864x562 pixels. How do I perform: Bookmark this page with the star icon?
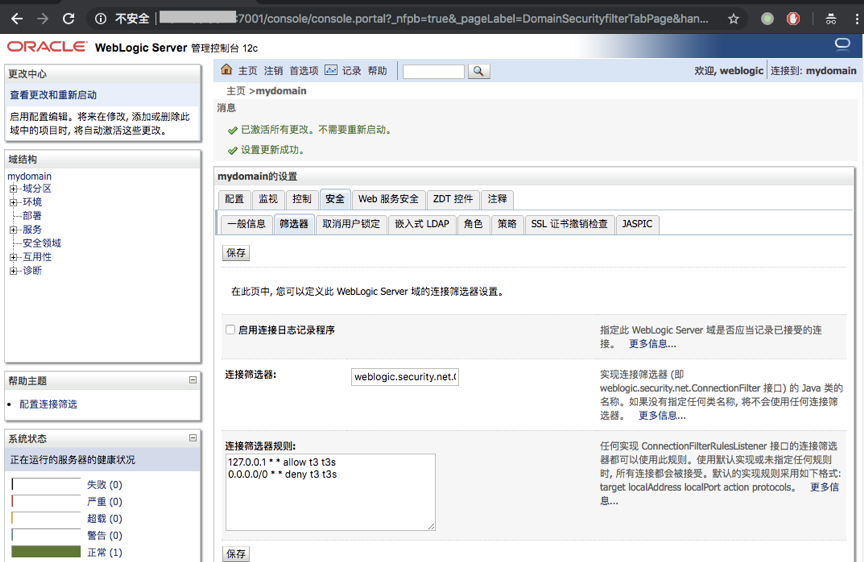[733, 19]
